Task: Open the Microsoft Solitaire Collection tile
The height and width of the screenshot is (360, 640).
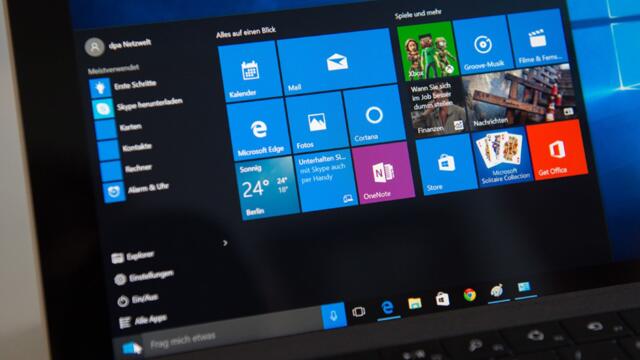Action: coord(502,157)
